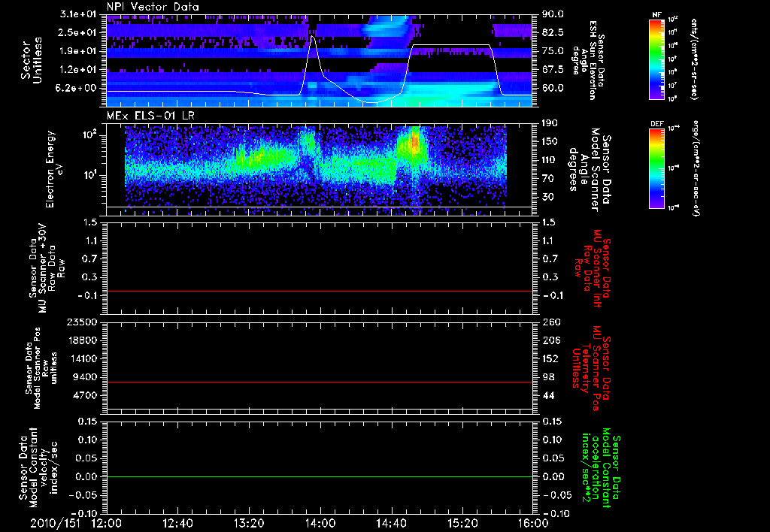Click the 260 telemetry tick value
This screenshot has height=532, width=770.
(x=550, y=322)
